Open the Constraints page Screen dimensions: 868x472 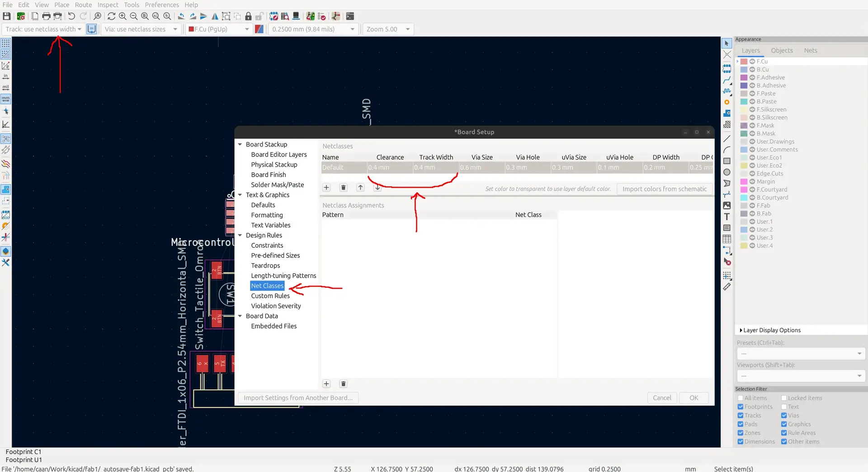267,245
